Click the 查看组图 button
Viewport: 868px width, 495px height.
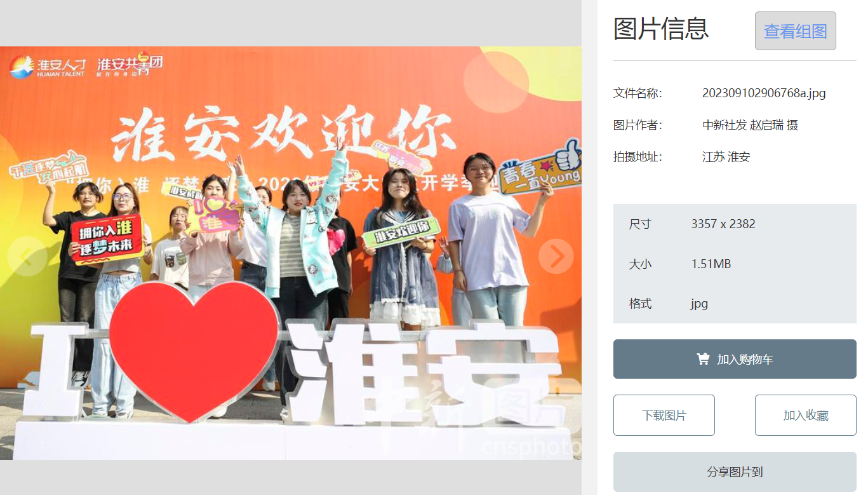click(795, 31)
